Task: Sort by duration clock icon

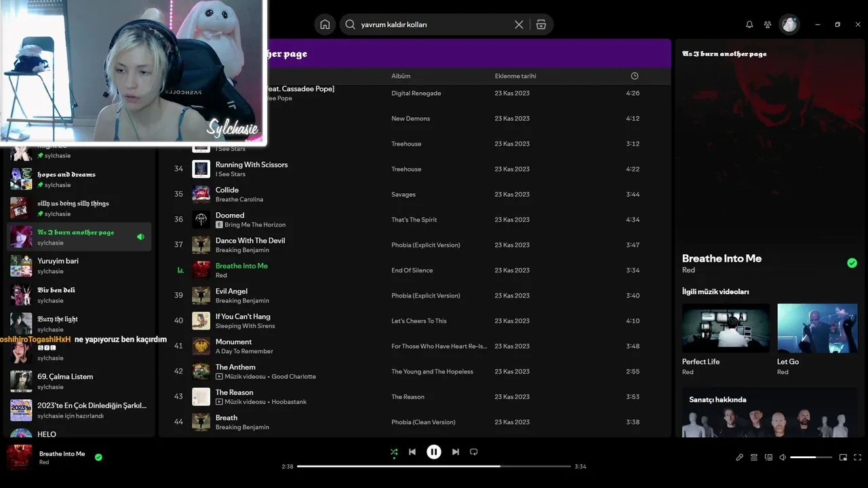Action: (635, 76)
